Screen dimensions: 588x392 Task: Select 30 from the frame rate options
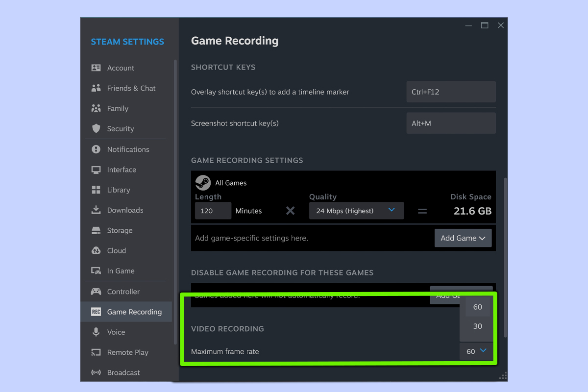[477, 326]
